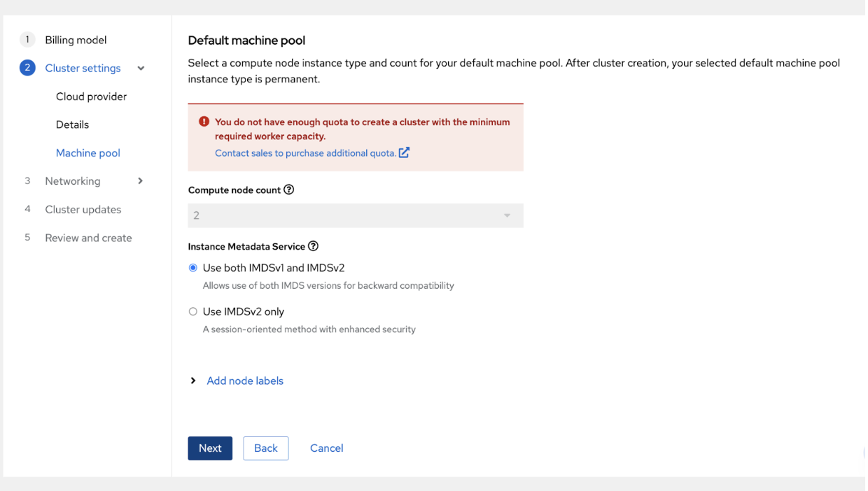Select Use both IMDSv1 and IMDSv2
The width and height of the screenshot is (868, 491).
(x=193, y=268)
